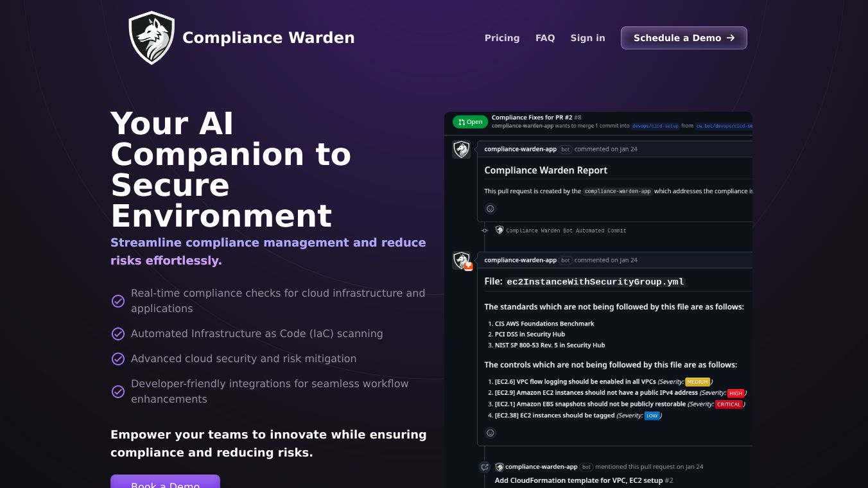Click the Schedule a Demo button

point(684,38)
